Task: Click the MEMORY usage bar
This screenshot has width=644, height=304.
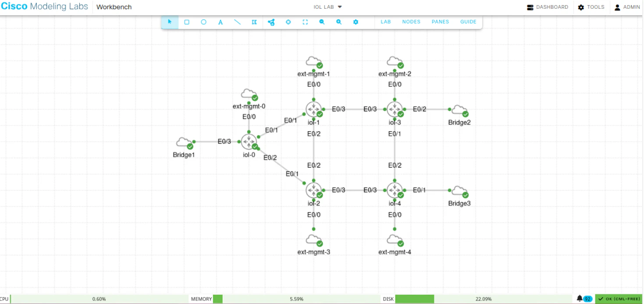Action: (x=296, y=299)
